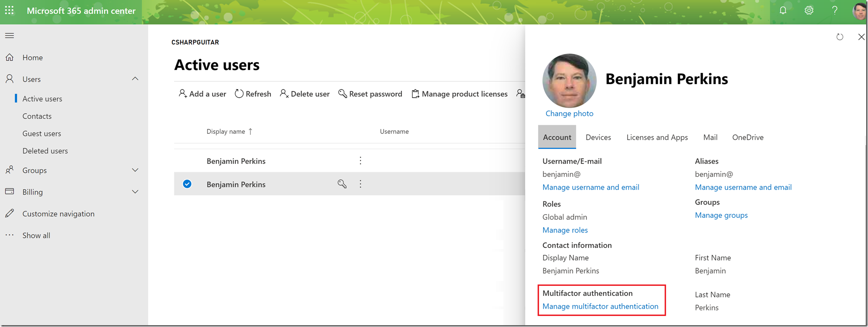Image resolution: width=868 pixels, height=327 pixels.
Task: Click the Microsoft 365 admin center title
Action: tap(81, 11)
